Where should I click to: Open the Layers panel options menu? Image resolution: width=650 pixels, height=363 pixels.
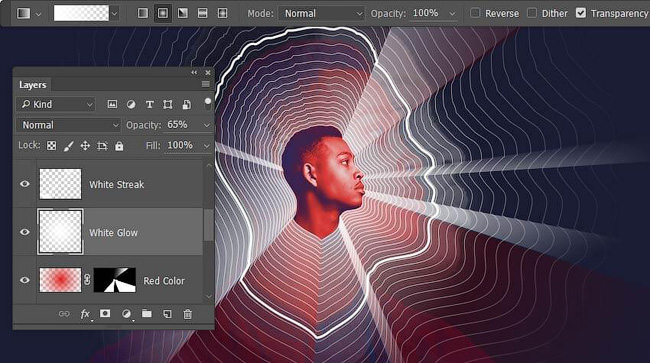pyautogui.click(x=206, y=85)
